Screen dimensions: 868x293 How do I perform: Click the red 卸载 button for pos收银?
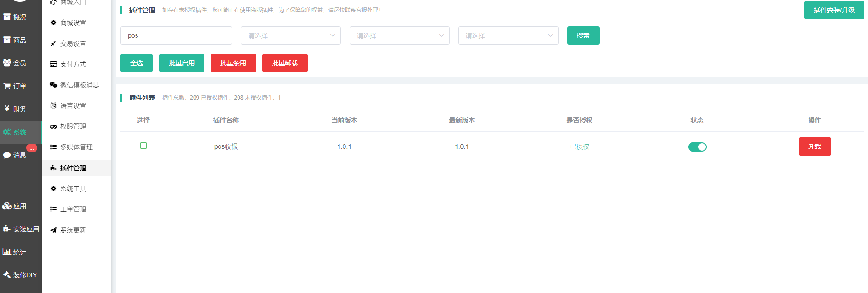(x=814, y=146)
